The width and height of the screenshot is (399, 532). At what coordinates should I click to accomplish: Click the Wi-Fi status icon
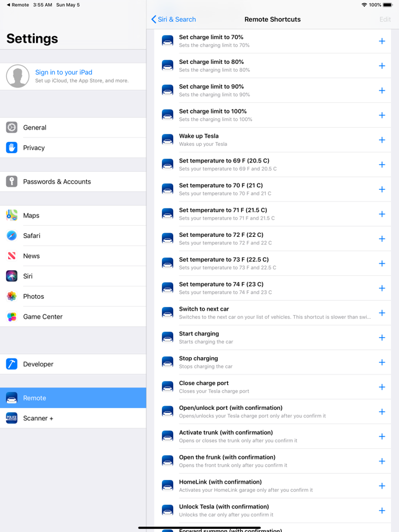point(364,5)
